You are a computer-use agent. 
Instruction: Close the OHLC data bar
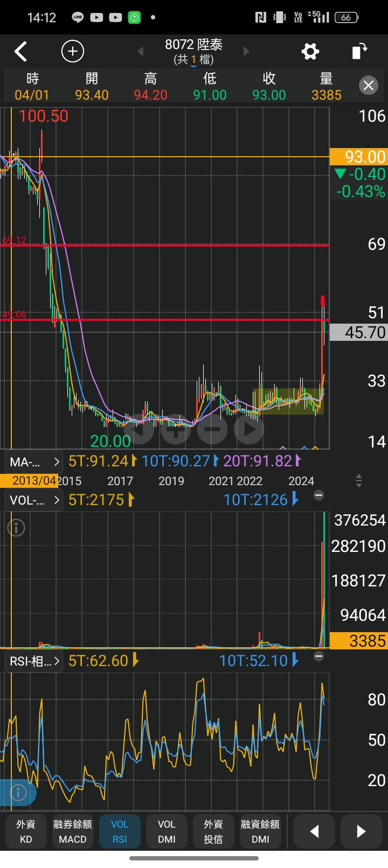[x=369, y=86]
